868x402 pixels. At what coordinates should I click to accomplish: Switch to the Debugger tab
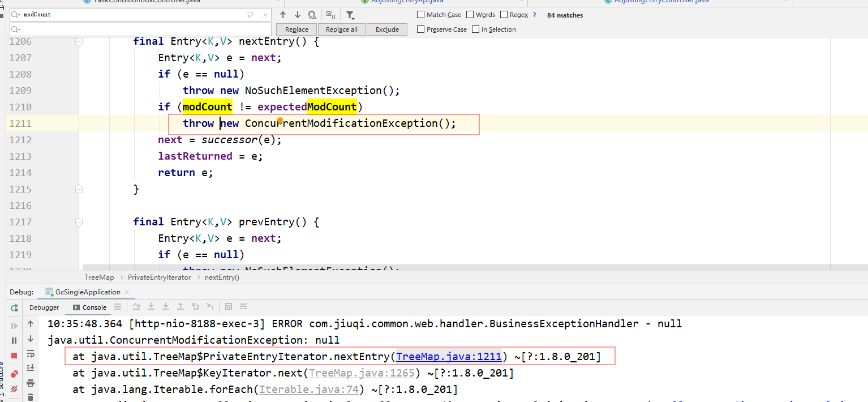click(x=44, y=307)
